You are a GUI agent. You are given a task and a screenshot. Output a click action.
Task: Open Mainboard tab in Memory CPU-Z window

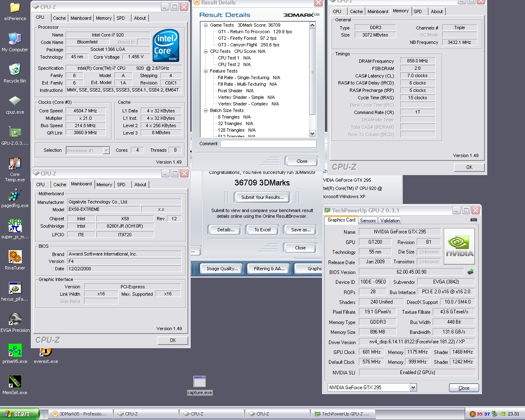[x=377, y=11]
